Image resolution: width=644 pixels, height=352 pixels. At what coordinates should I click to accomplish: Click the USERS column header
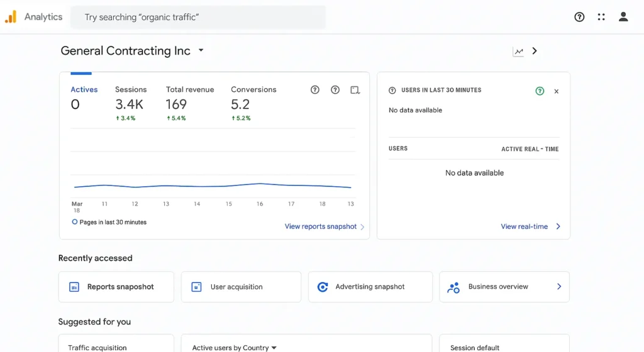[398, 148]
